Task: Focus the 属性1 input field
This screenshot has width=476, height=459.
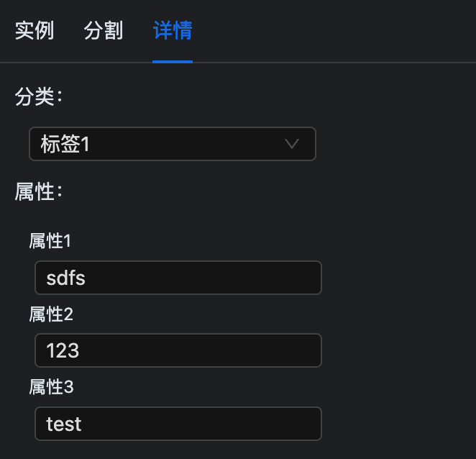Action: (x=178, y=278)
